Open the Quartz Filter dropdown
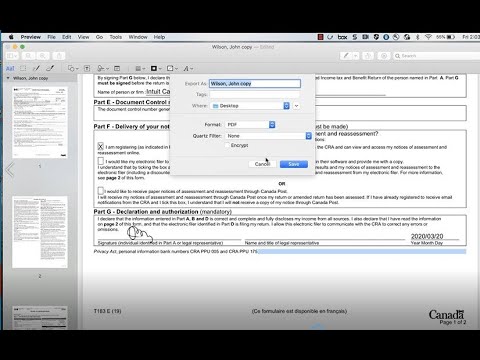The image size is (480, 360). click(269, 136)
